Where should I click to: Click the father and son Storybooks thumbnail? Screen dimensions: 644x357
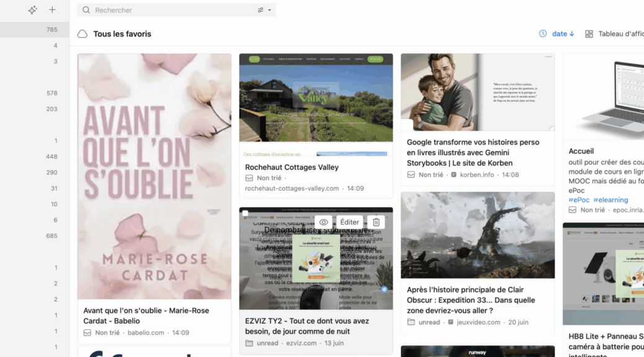(478, 92)
